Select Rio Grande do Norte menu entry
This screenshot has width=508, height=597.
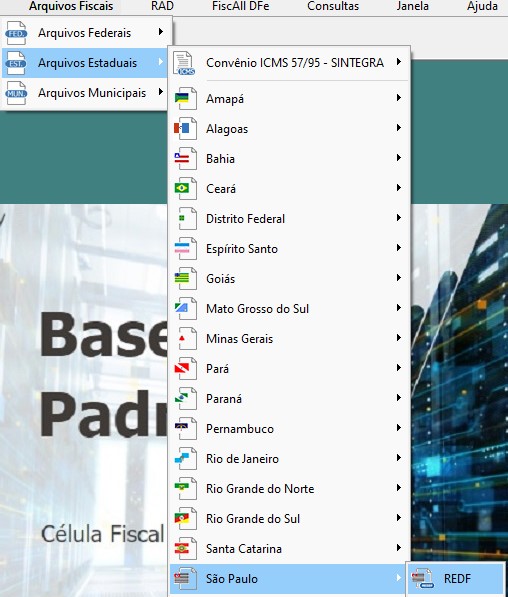pyautogui.click(x=289, y=489)
